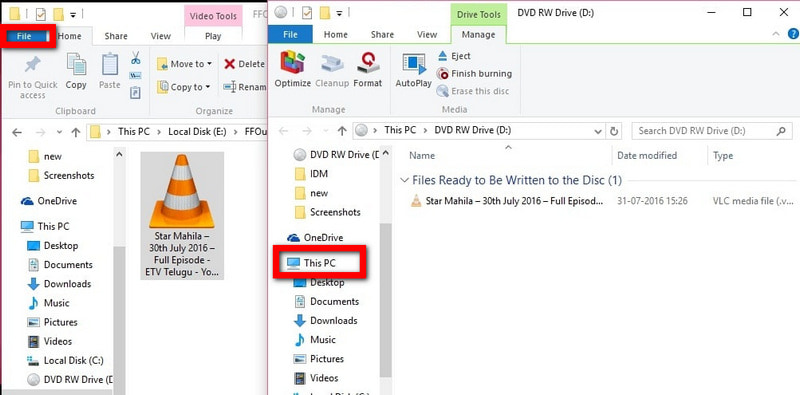Eject the disc from DVD drive
800x395 pixels.
click(x=454, y=56)
